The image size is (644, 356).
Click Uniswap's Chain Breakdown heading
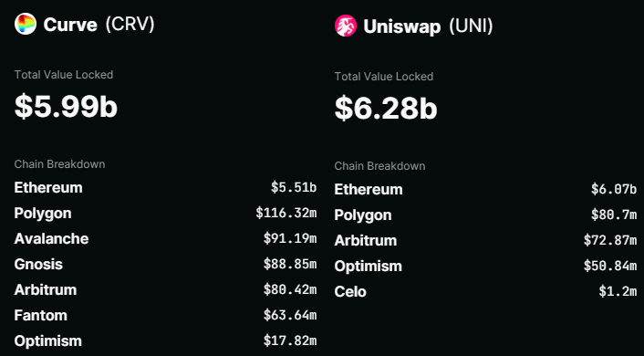379,166
